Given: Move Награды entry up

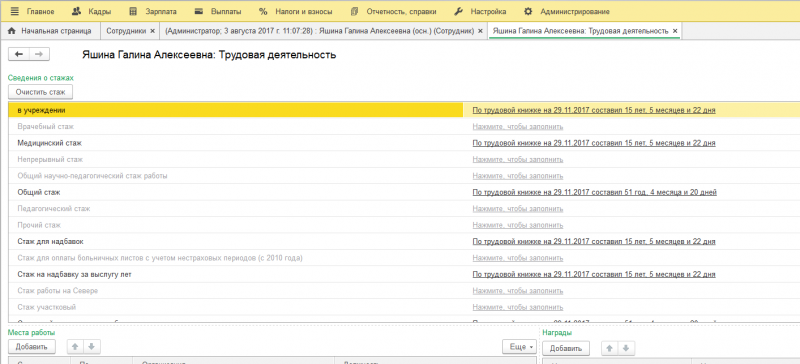Looking at the screenshot, I should 610,349.
